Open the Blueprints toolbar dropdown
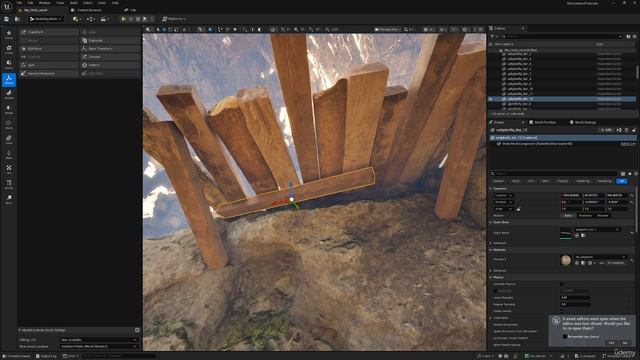 coord(91,19)
